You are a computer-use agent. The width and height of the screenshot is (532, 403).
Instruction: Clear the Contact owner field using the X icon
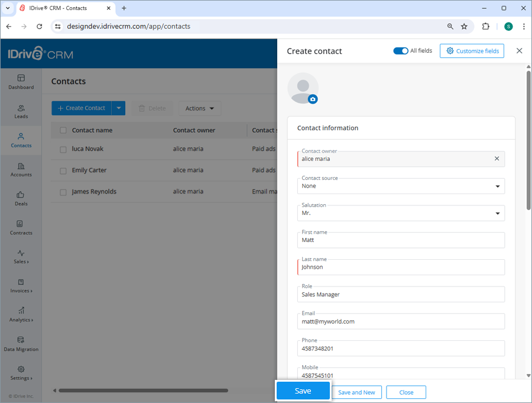pyautogui.click(x=497, y=159)
